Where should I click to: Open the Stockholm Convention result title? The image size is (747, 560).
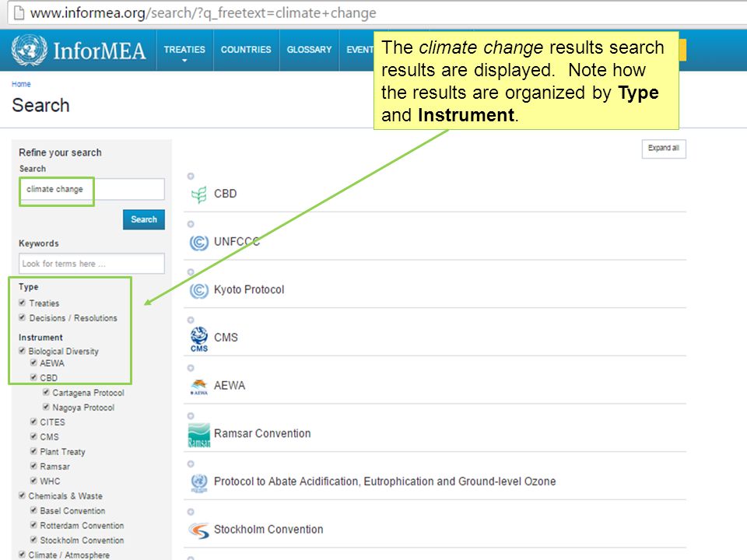click(268, 529)
